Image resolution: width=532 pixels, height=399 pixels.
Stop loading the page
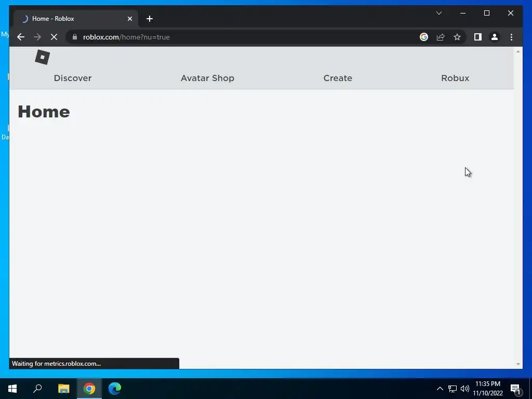tap(54, 37)
